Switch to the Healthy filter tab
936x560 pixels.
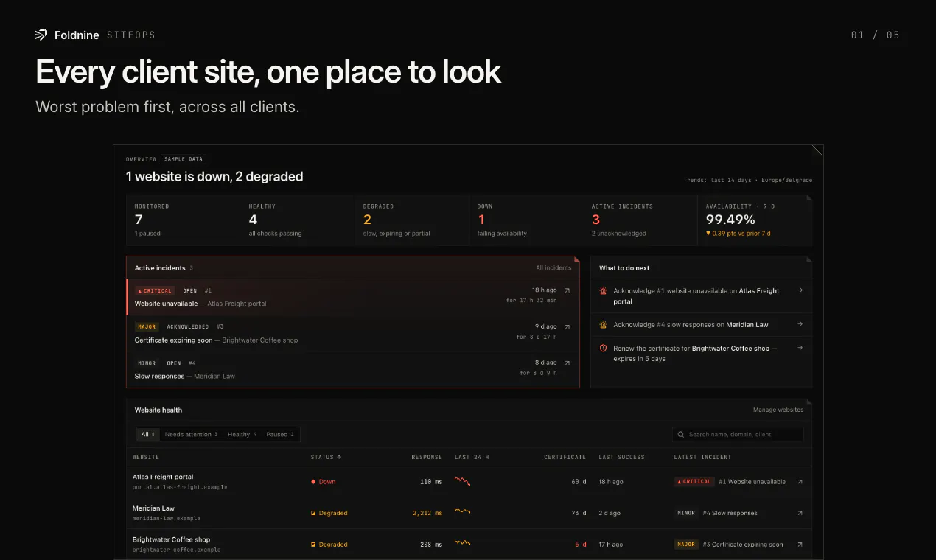pyautogui.click(x=242, y=435)
